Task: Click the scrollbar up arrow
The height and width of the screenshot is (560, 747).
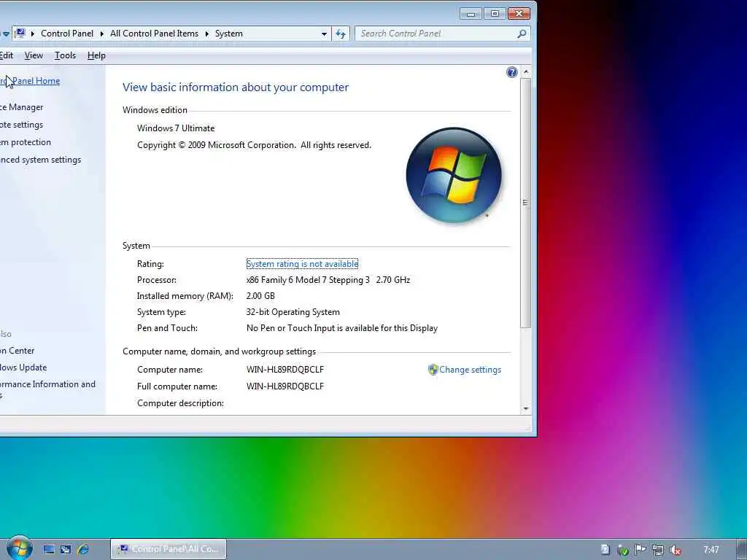Action: (x=525, y=72)
